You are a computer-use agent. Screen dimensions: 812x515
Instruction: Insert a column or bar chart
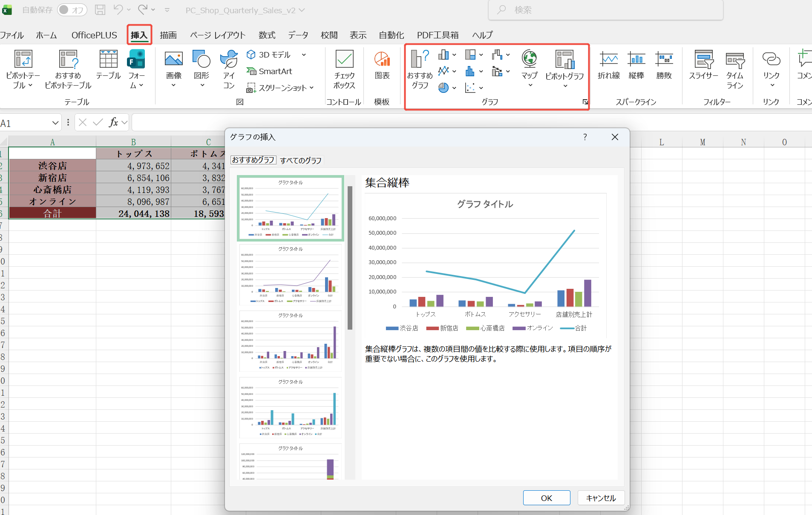click(447, 55)
